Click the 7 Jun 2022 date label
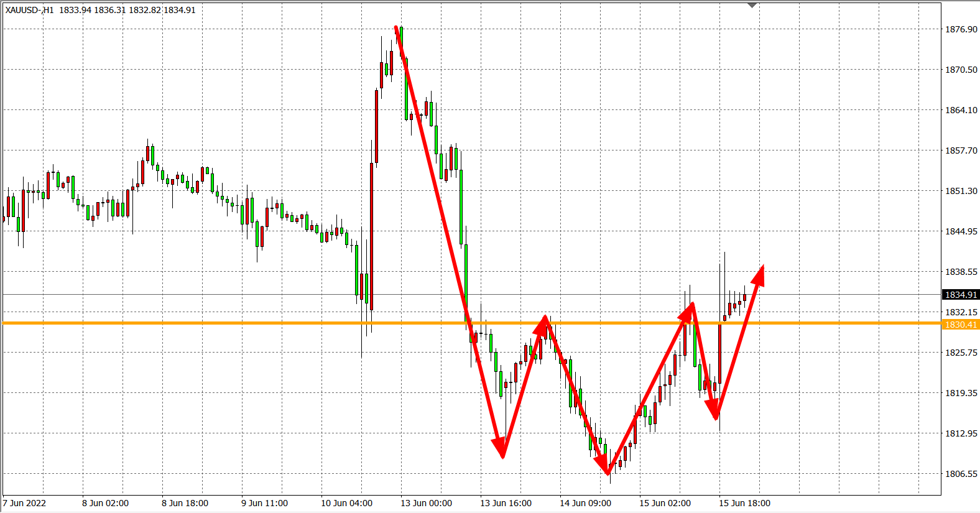The height and width of the screenshot is (513, 980). (25, 503)
